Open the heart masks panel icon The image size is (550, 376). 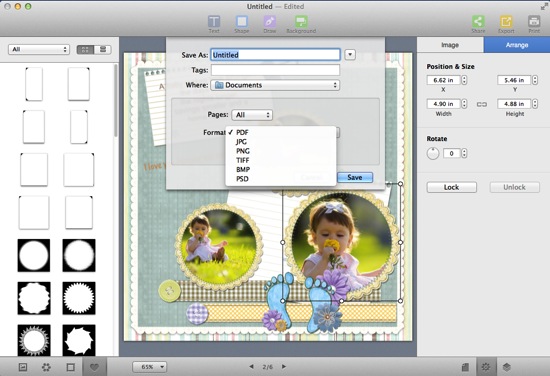coord(94,367)
